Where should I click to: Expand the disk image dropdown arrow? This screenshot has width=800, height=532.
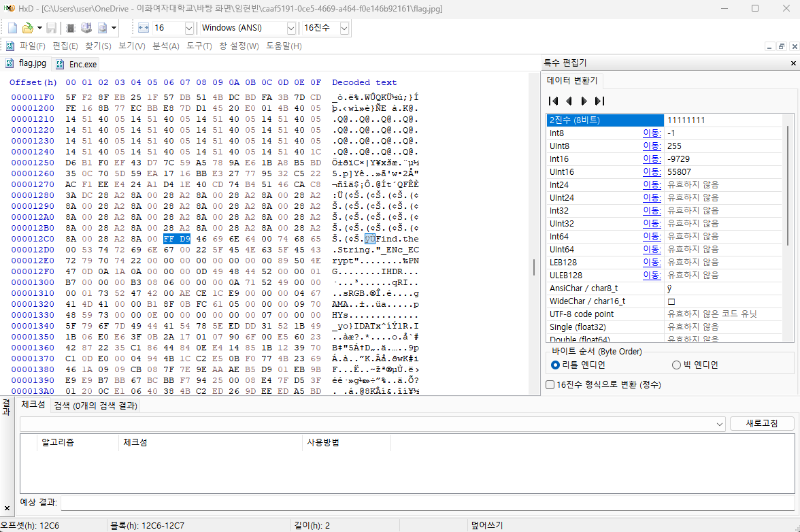click(114, 28)
